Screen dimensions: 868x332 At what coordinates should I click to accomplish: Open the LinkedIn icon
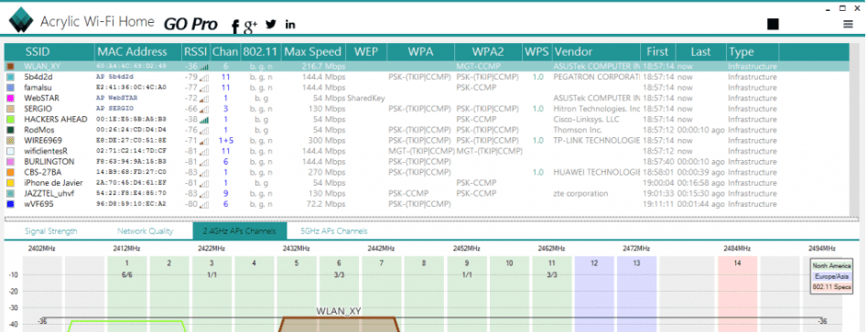(290, 25)
